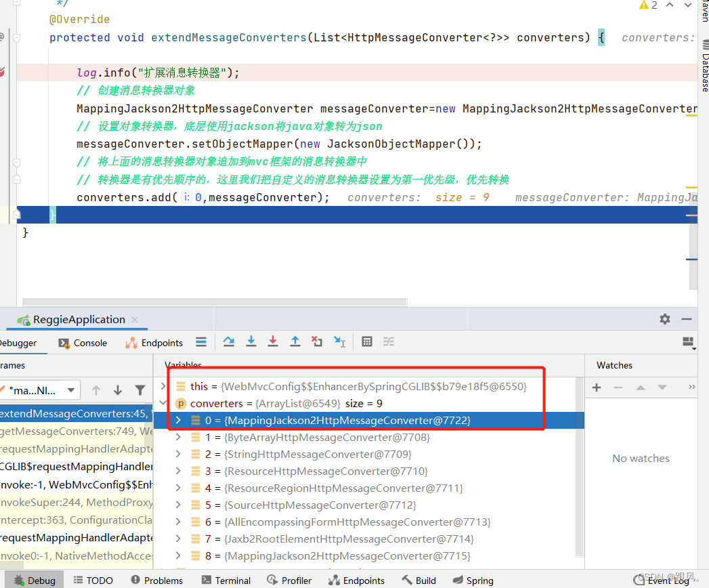Open the Database side panel
Screen dimensions: 709x588
point(704,65)
